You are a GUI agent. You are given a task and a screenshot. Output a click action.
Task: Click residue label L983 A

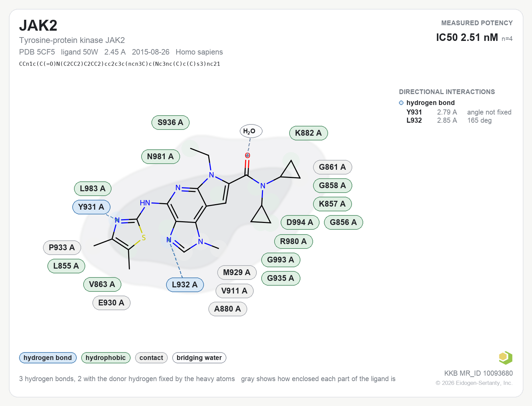click(x=93, y=189)
